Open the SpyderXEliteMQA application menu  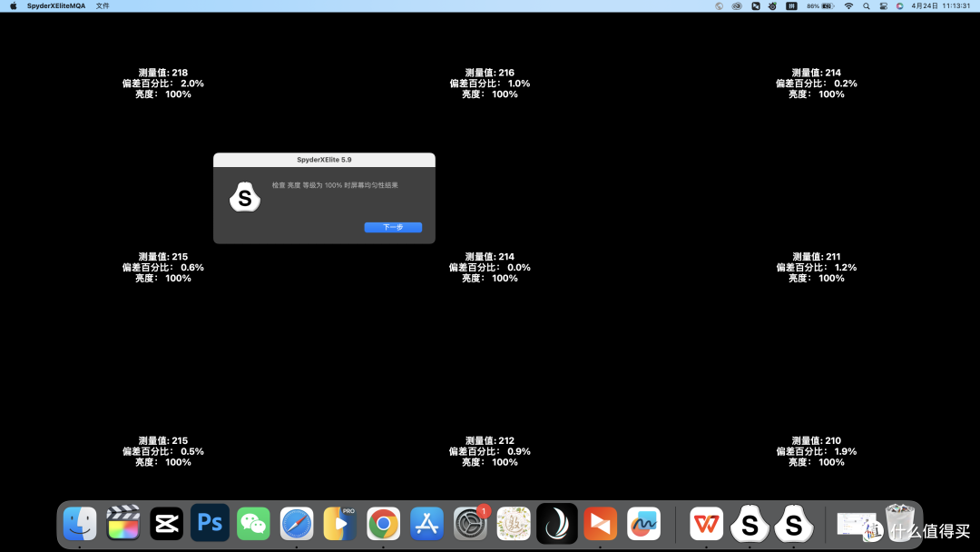(x=56, y=5)
